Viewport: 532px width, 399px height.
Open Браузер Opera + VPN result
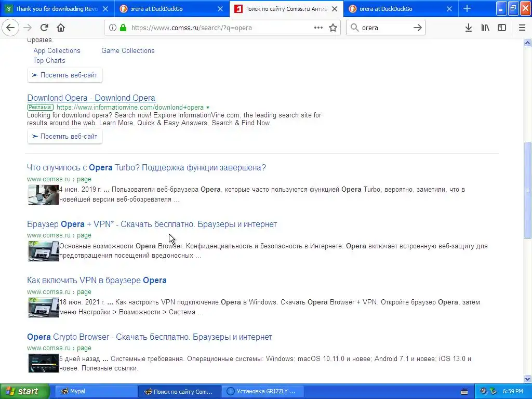(x=152, y=224)
